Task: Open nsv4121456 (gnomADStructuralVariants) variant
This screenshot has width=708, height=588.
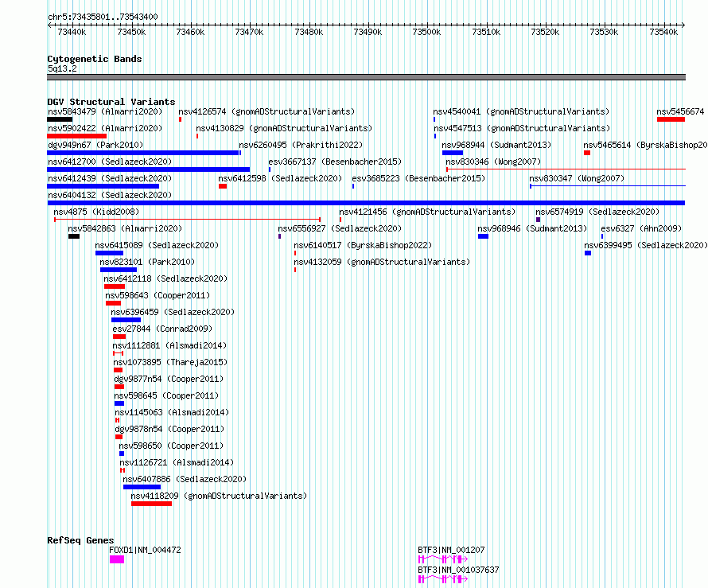Action: point(427,212)
